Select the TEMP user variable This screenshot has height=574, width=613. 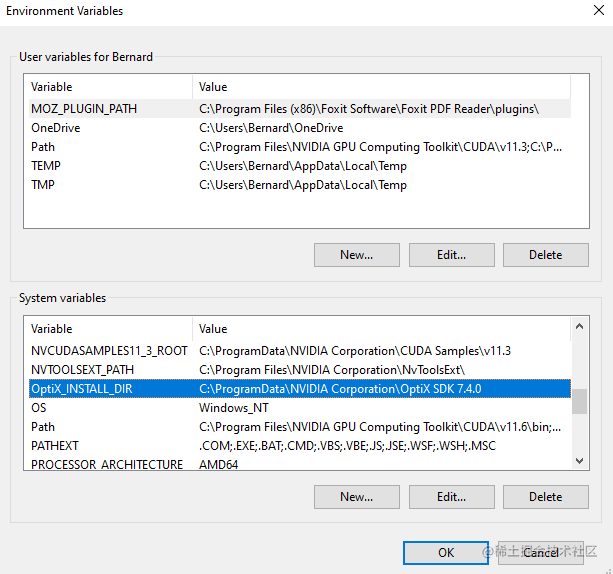point(46,166)
